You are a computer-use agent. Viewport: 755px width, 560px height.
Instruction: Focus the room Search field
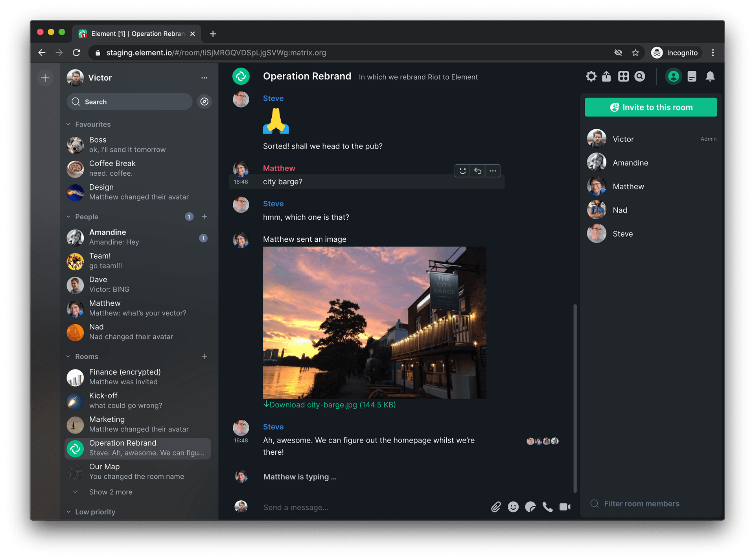pyautogui.click(x=129, y=102)
